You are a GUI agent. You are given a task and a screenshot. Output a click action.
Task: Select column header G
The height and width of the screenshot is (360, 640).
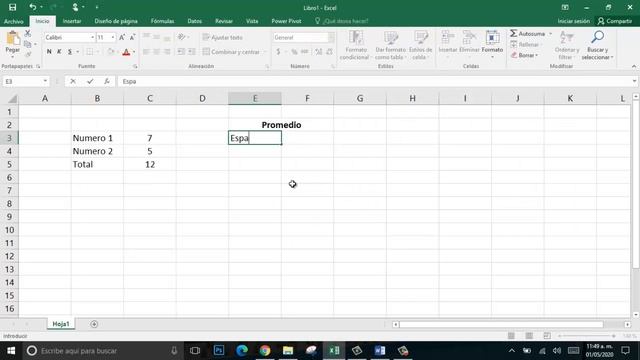(x=360, y=98)
